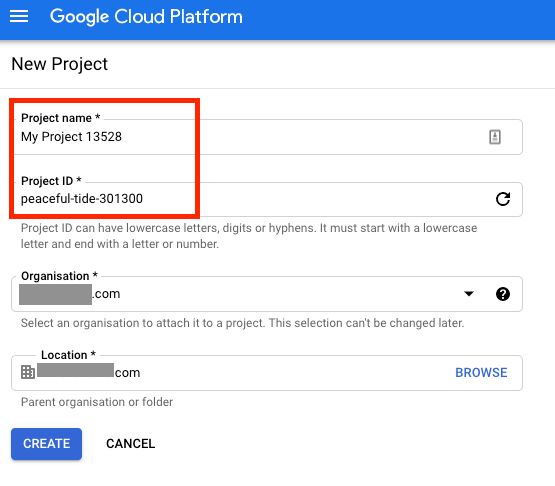
Task: Click the Project ID input field
Action: pyautogui.click(x=267, y=199)
